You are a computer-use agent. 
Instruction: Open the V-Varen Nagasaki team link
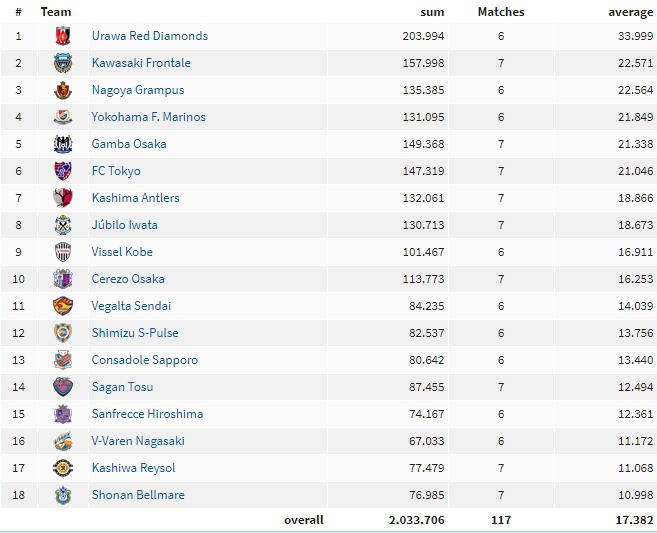[x=138, y=441]
